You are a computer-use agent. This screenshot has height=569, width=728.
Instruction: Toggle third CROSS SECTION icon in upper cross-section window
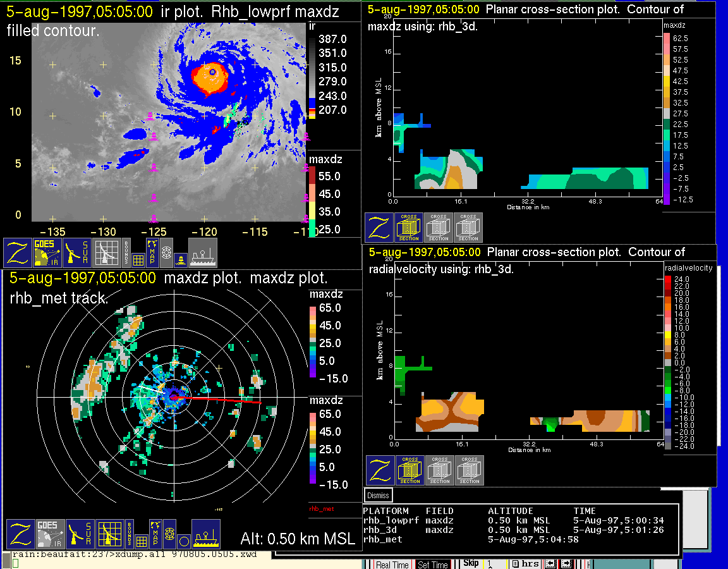point(468,228)
